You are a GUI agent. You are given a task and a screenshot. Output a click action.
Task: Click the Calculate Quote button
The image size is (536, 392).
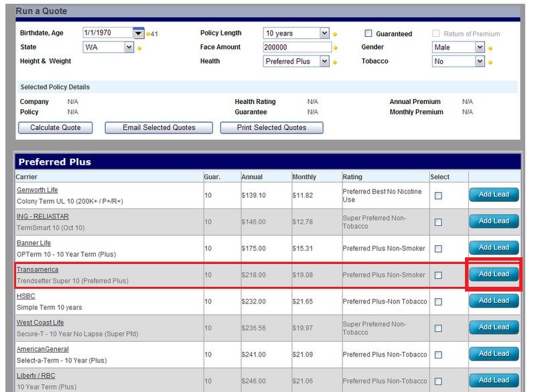click(x=56, y=127)
